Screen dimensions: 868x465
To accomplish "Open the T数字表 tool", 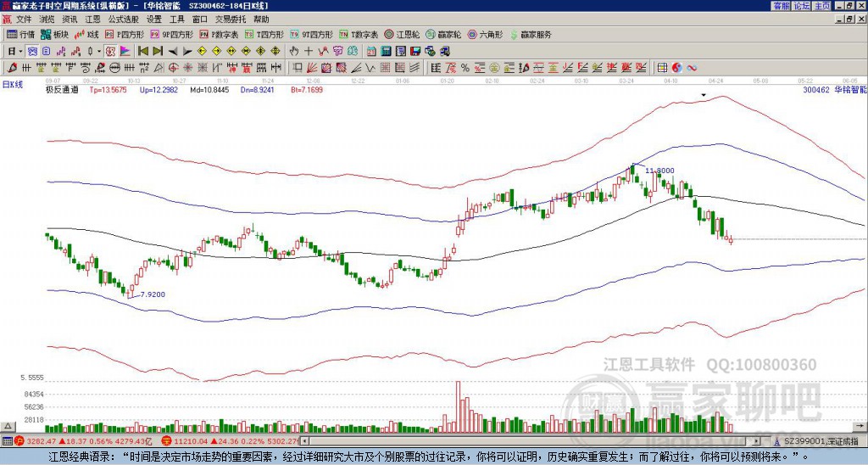I will point(359,34).
